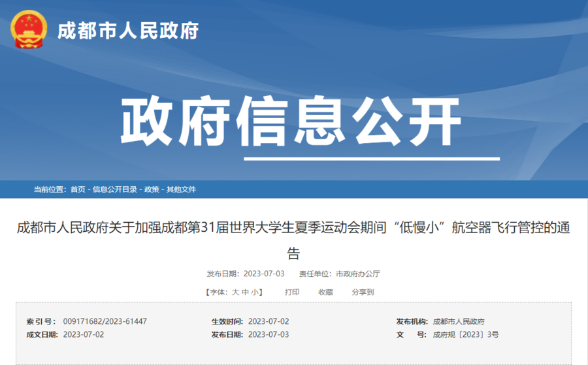Open the 分享到 share options
The image size is (588, 365).
(x=363, y=293)
